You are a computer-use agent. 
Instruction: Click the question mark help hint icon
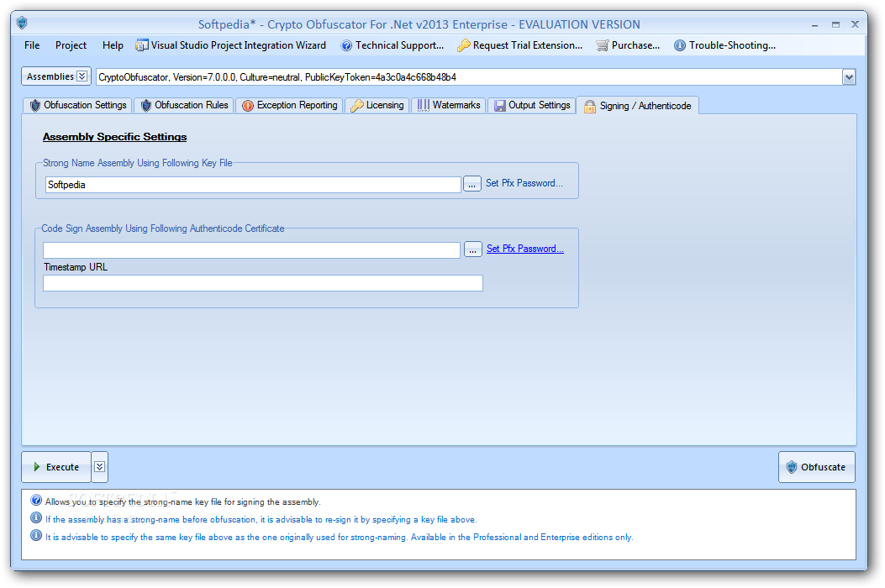click(x=36, y=500)
